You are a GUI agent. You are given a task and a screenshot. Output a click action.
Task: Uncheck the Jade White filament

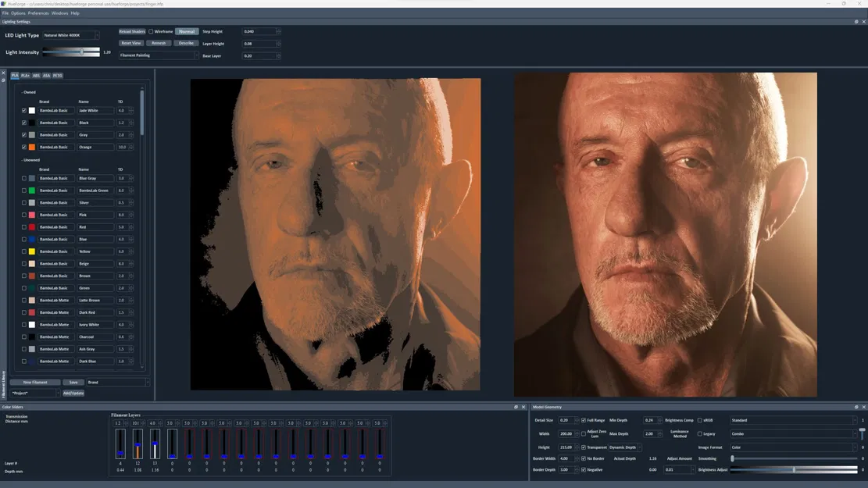click(x=23, y=110)
